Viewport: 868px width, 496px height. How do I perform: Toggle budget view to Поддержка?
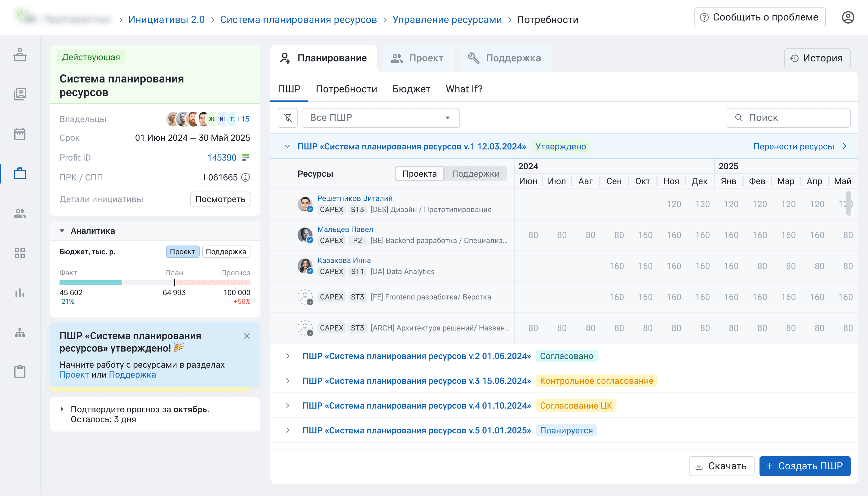(x=226, y=252)
